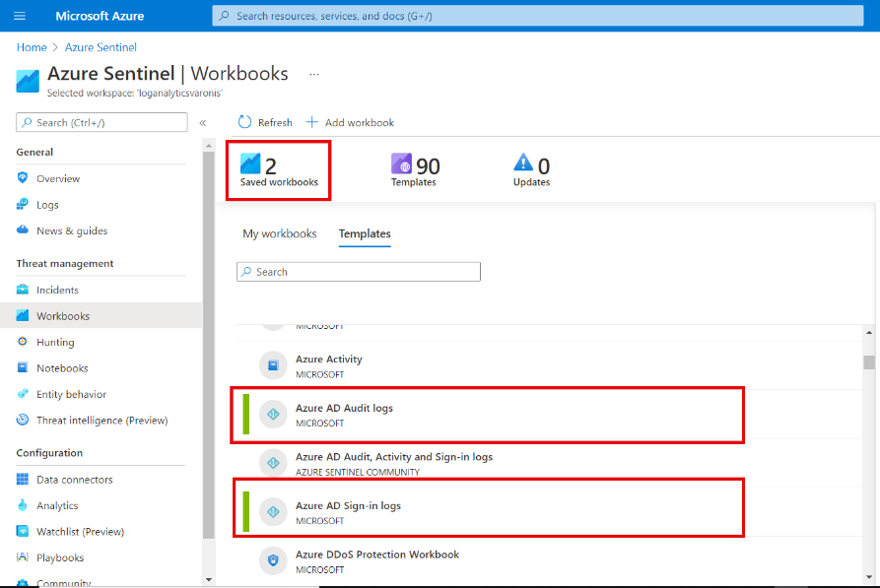The image size is (880, 588).
Task: Click Threat intelligence (Preview) in sidebar
Action: click(102, 421)
